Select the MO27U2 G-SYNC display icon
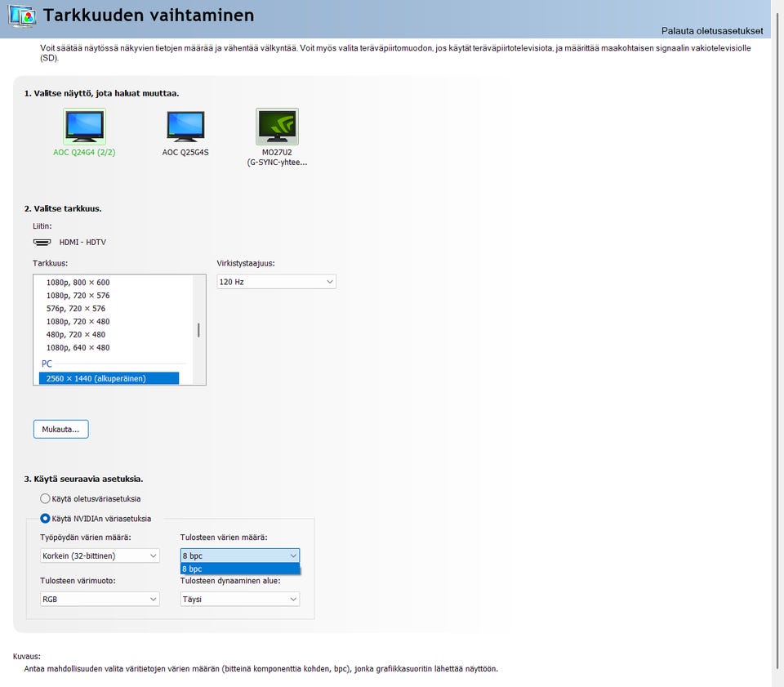The height and width of the screenshot is (687, 784). coord(277,127)
